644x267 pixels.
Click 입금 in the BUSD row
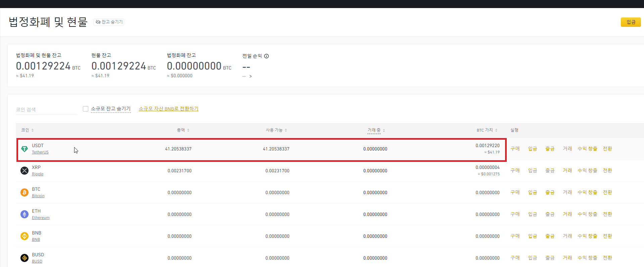pyautogui.click(x=533, y=258)
